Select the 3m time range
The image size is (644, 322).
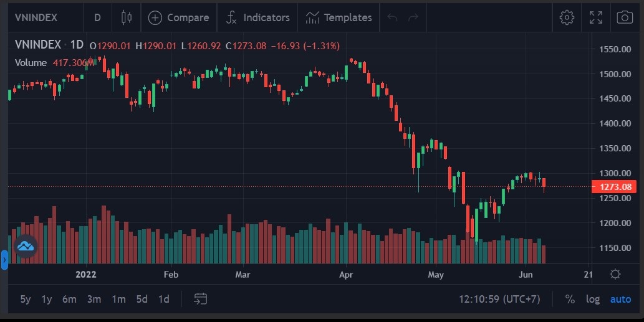pyautogui.click(x=94, y=299)
